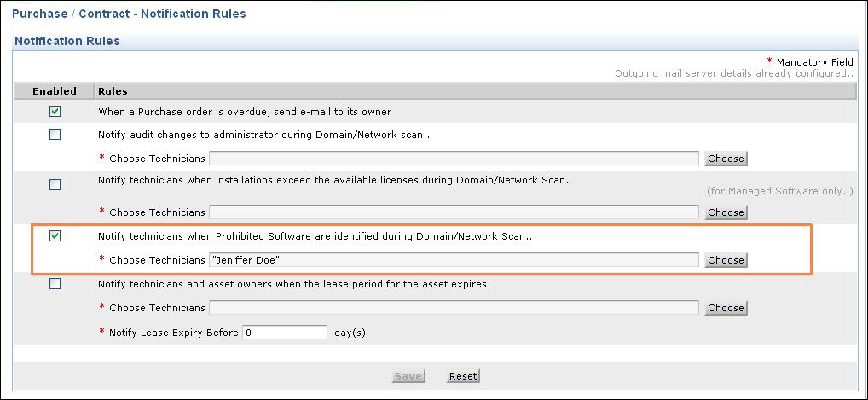Click the Enabled column header

(55, 91)
